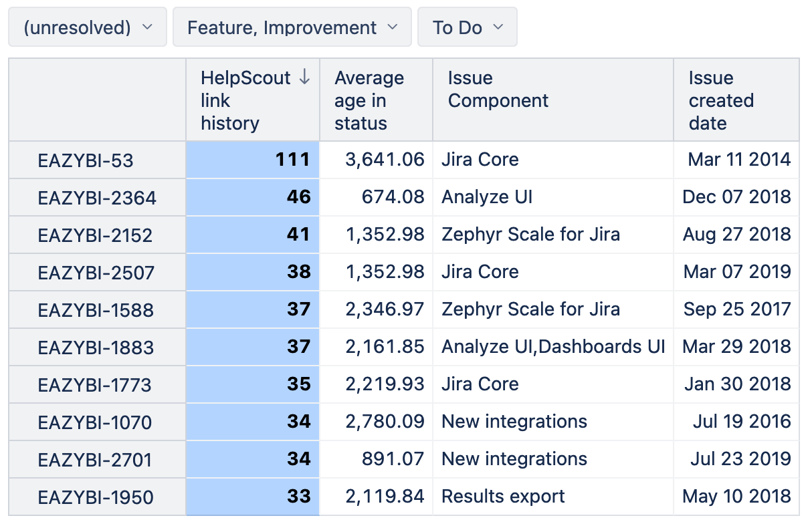The height and width of the screenshot is (528, 812).
Task: Click the May 10 2018 created date cell
Action: click(x=736, y=497)
